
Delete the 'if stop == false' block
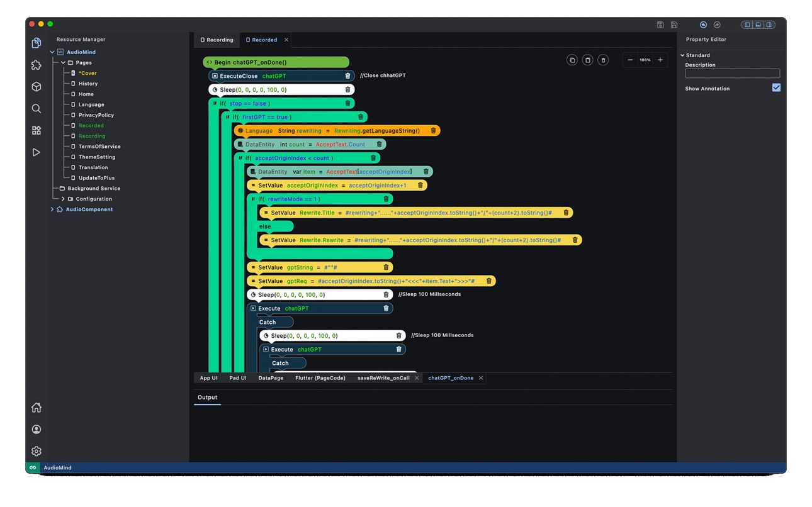coord(347,103)
